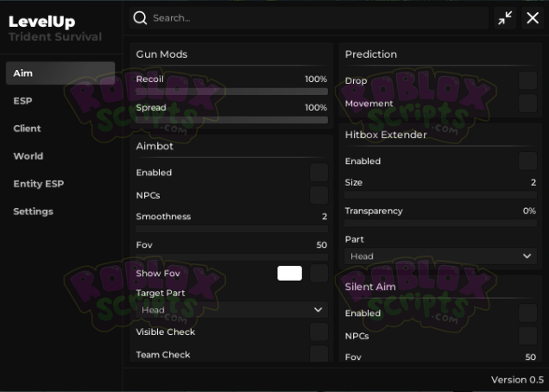Enable Silent Aim checkbox
549x392 pixels.
527,313
